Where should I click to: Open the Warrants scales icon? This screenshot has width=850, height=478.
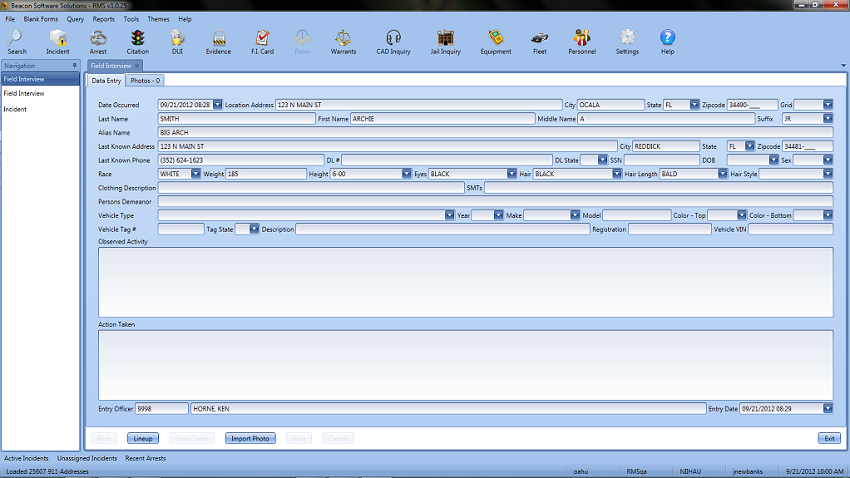click(x=343, y=39)
